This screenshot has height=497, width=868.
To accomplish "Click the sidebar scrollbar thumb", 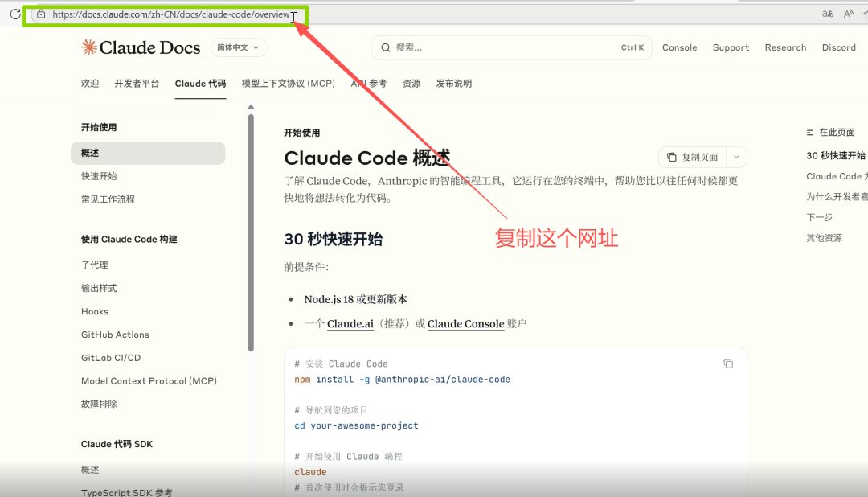I will pos(251,232).
